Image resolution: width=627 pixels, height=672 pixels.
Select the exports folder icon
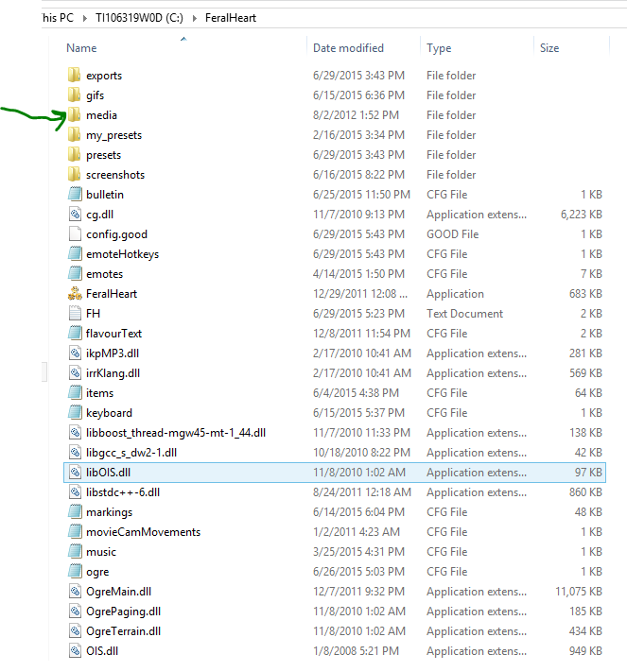[x=74, y=75]
